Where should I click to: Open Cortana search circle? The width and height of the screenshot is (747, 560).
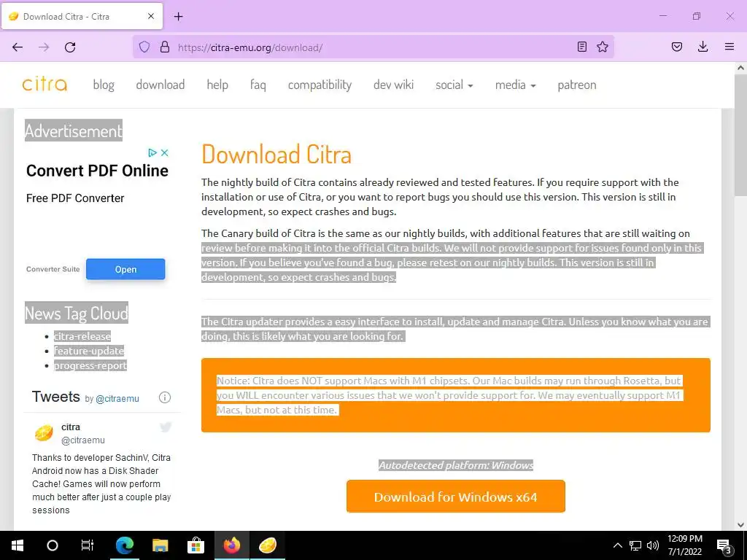coord(53,545)
